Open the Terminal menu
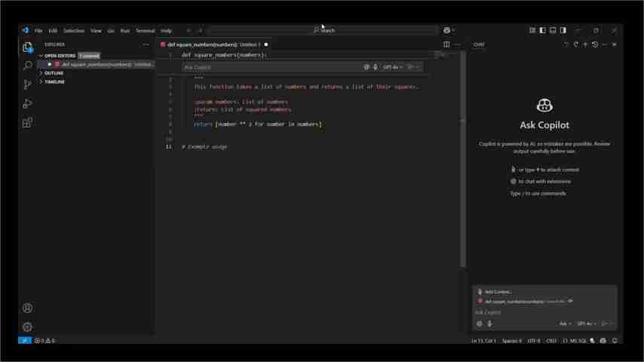 [x=145, y=30]
